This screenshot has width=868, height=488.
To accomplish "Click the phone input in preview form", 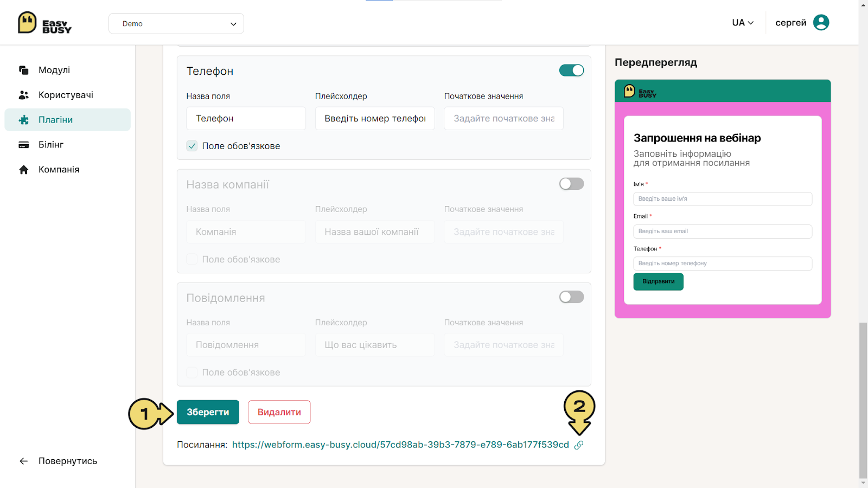I will [723, 264].
